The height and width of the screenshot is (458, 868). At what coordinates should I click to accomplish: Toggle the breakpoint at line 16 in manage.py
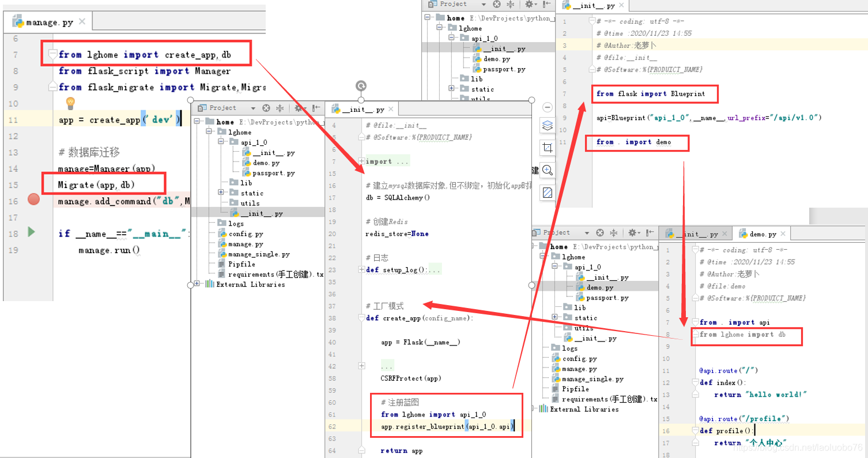(x=33, y=199)
